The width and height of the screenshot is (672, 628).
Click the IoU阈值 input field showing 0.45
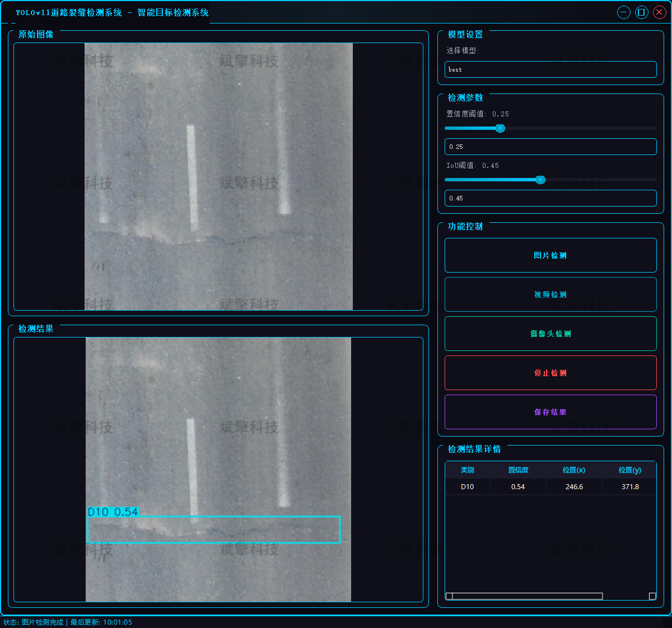[550, 198]
